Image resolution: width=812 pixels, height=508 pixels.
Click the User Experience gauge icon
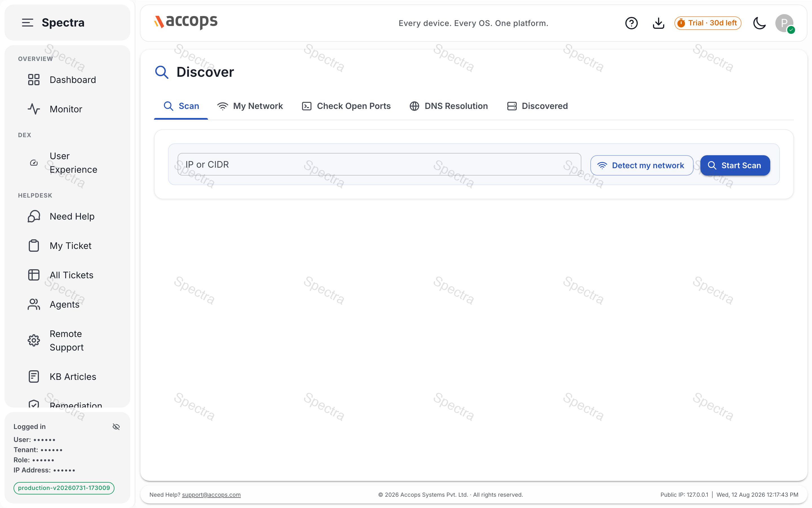click(x=34, y=163)
